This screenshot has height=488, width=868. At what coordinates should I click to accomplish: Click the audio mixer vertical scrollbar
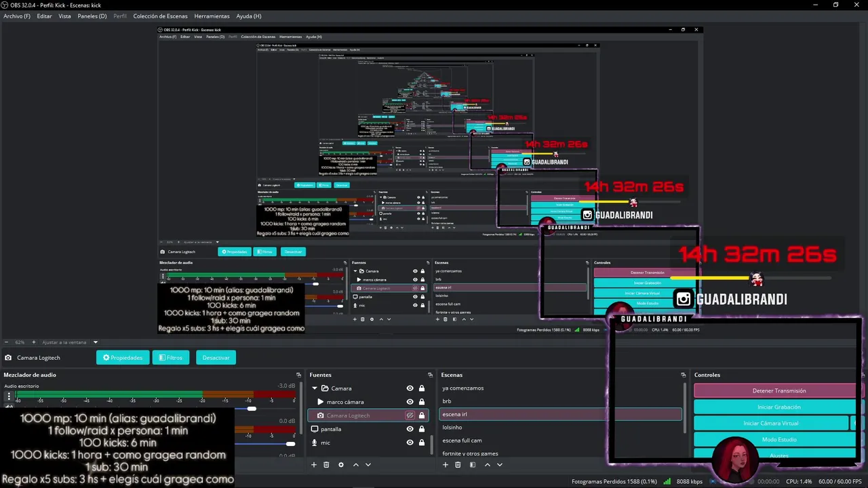coord(301,407)
